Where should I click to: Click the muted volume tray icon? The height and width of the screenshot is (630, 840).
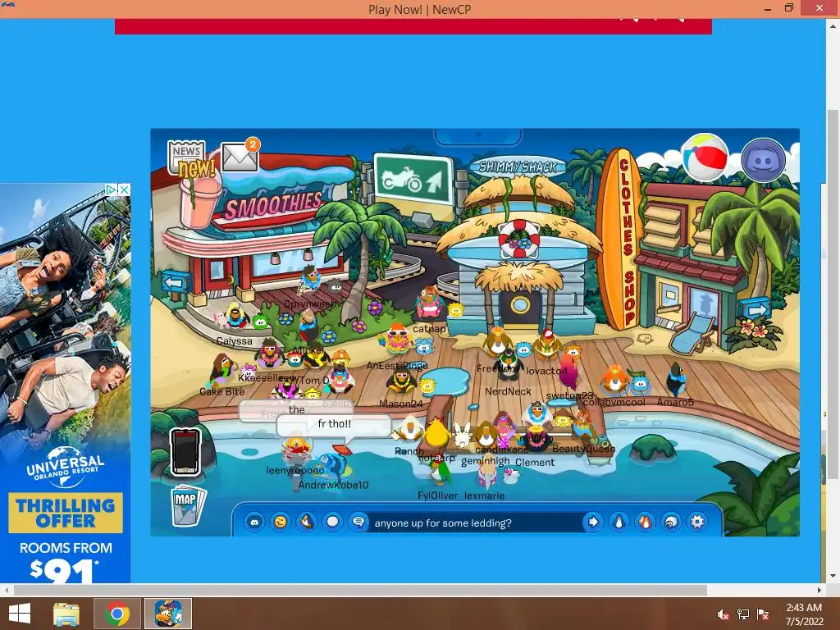(x=723, y=614)
